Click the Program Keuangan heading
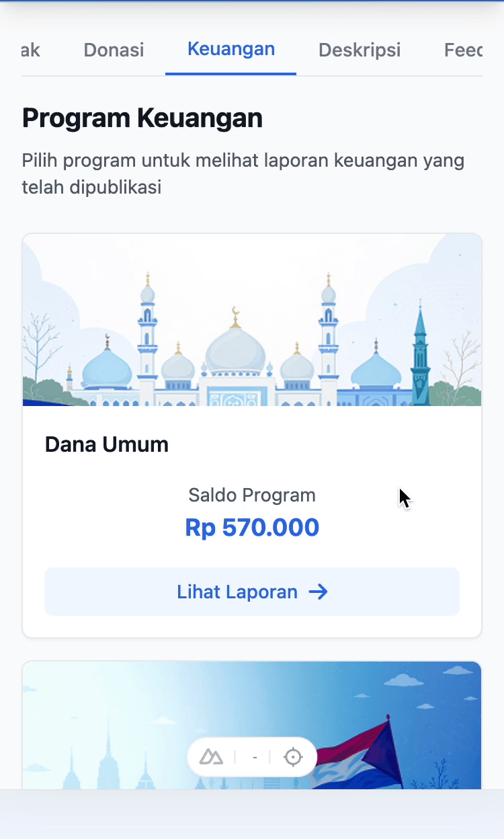 pos(142,118)
